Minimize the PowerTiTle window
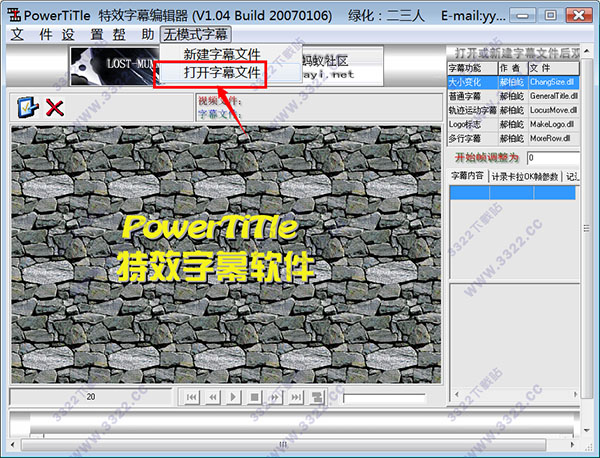This screenshot has width=600, height=458. pos(523,15)
